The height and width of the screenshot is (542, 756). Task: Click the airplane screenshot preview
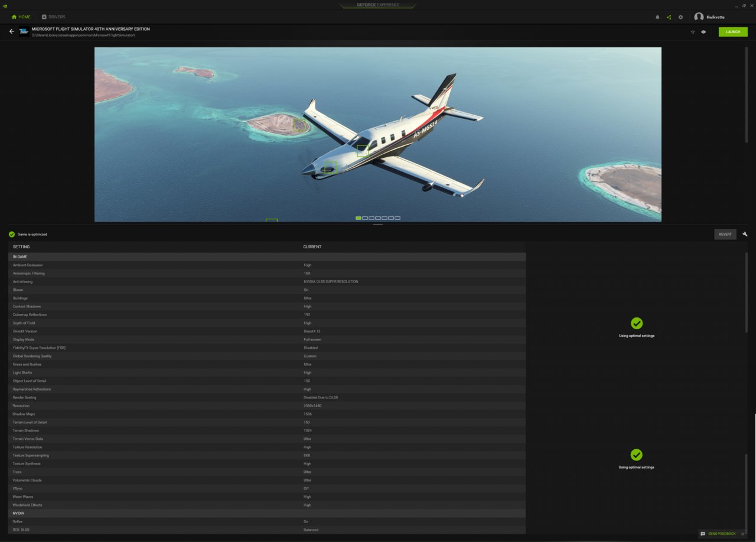(x=378, y=135)
